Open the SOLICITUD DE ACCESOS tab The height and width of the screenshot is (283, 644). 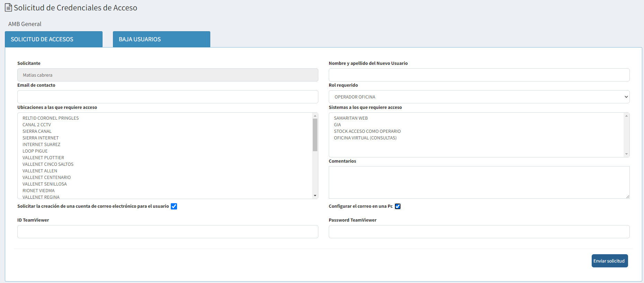pyautogui.click(x=54, y=39)
